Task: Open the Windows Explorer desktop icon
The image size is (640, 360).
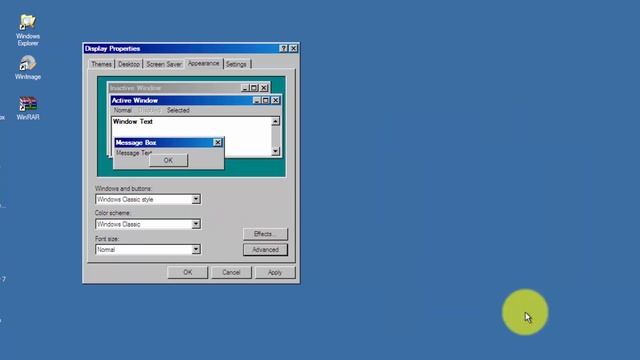Action: (x=28, y=30)
